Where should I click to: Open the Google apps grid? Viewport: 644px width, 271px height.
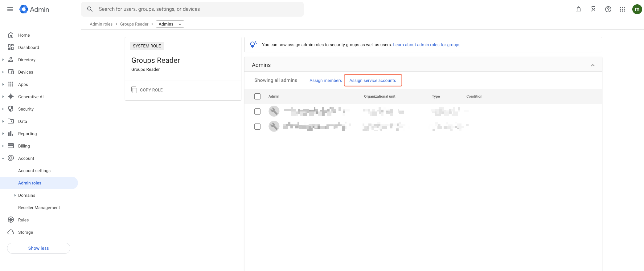[x=622, y=9]
